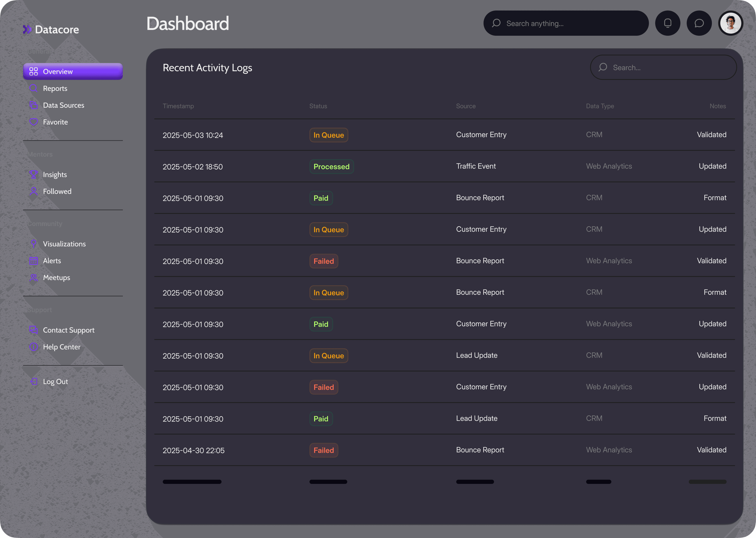Click the Failed badge on the 2025-04-30 row
This screenshot has width=756, height=538.
324,450
